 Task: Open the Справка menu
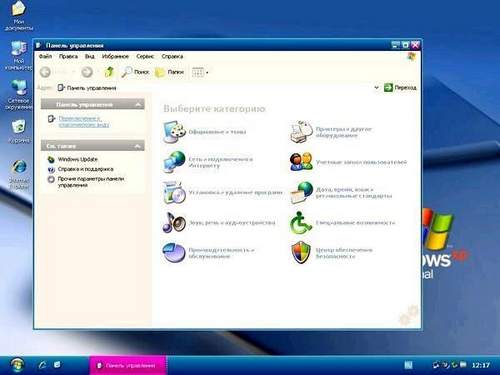pyautogui.click(x=172, y=56)
